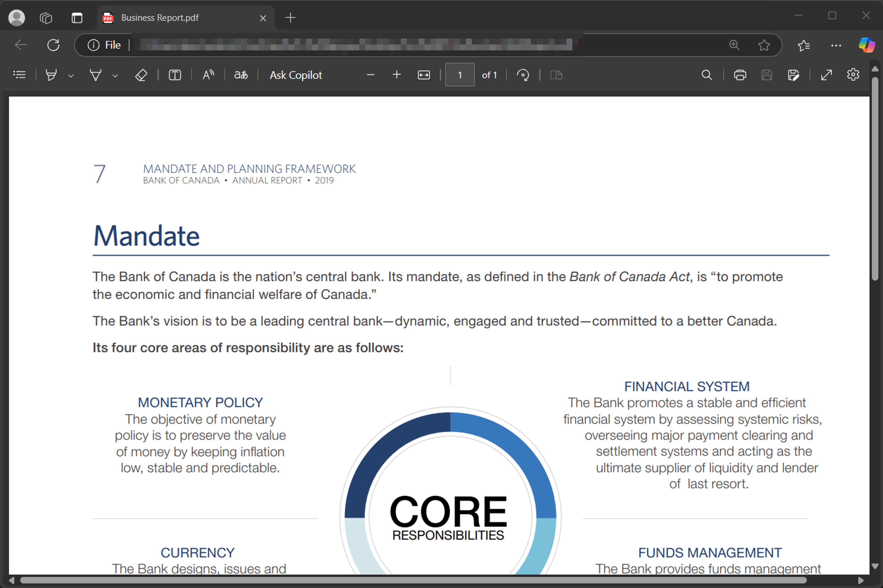Add this page to favorites
The image size is (883, 588).
pos(764,45)
